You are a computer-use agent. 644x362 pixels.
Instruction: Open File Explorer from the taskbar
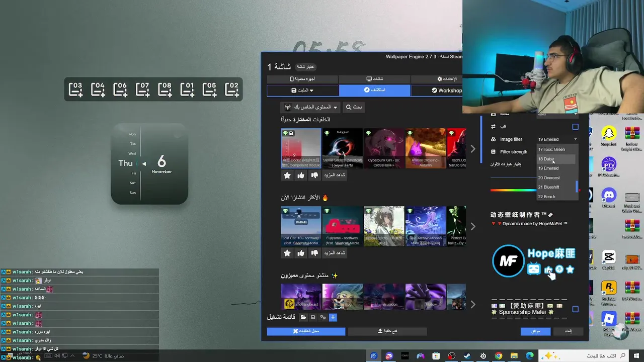(514, 356)
